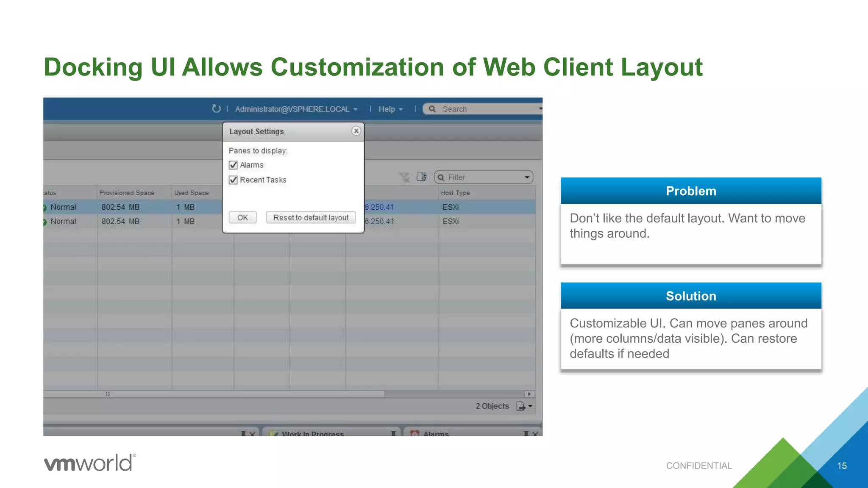Click the table's horizontal scrollbar thumb
The height and width of the screenshot is (488, 868).
tap(214, 394)
